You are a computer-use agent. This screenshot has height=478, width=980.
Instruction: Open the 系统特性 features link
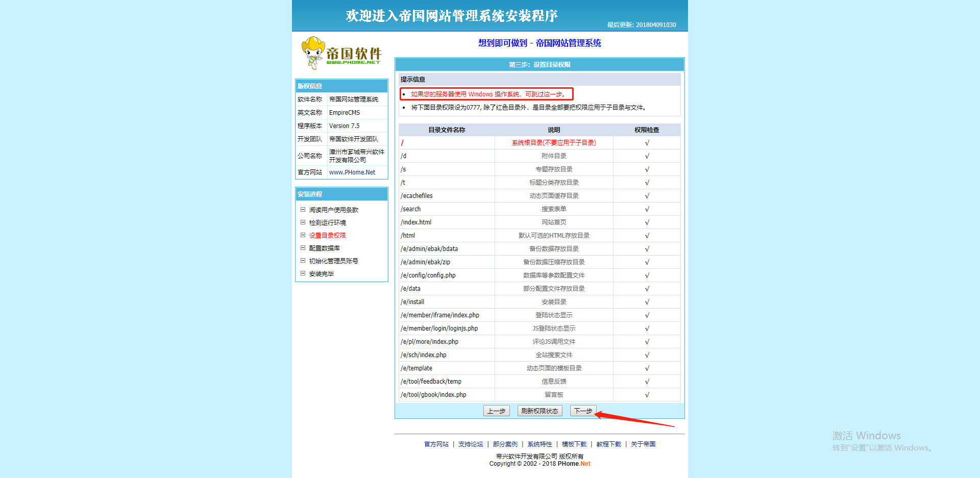[x=540, y=444]
